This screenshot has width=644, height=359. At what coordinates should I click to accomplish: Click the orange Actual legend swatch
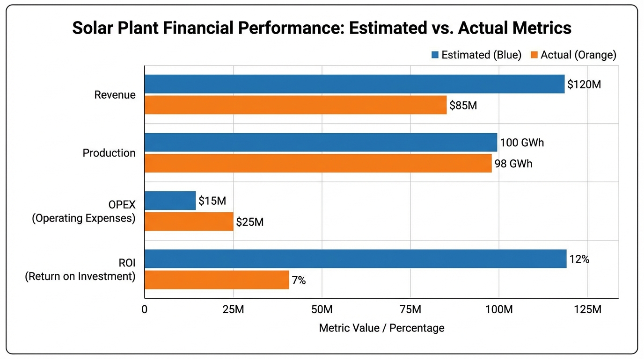click(534, 55)
